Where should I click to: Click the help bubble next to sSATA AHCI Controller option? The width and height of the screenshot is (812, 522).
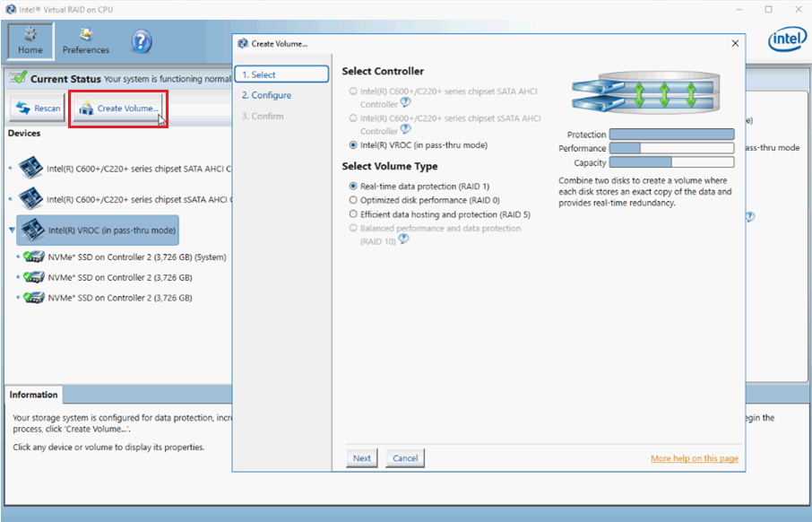[406, 129]
